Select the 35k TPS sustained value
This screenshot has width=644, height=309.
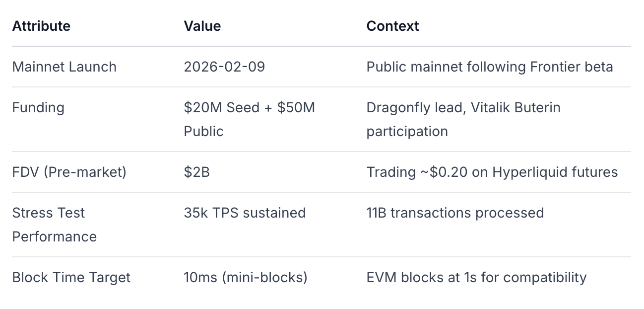245,213
